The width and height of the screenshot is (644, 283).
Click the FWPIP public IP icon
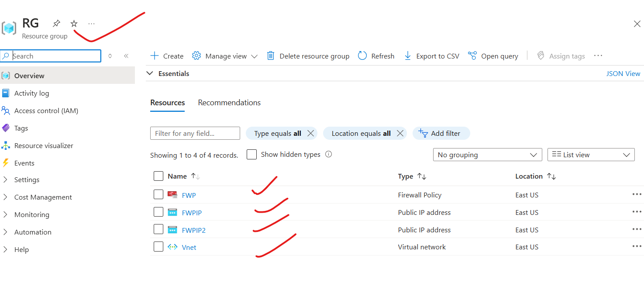pos(172,212)
